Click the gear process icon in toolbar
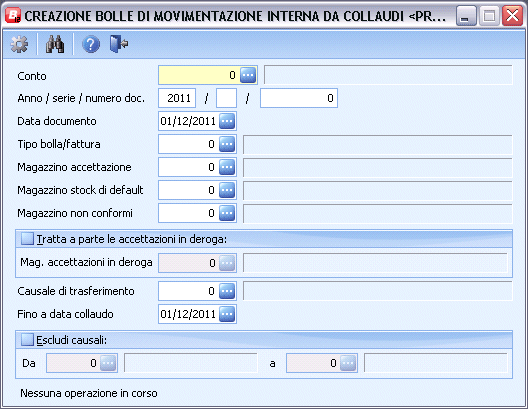Image resolution: width=528 pixels, height=409 pixels. pyautogui.click(x=19, y=44)
